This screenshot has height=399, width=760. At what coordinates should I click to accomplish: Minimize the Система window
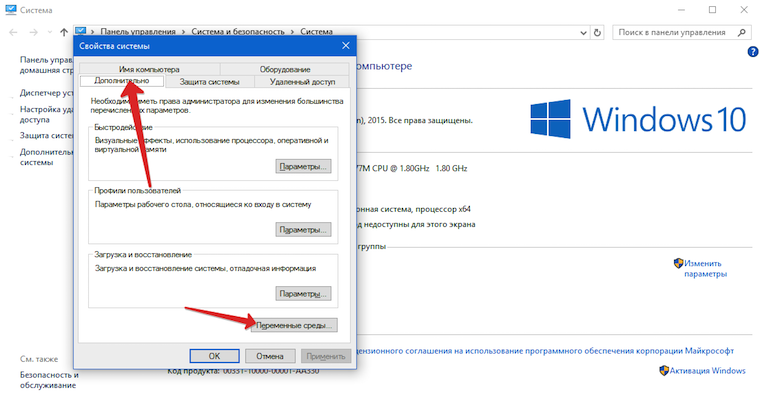coord(681,10)
